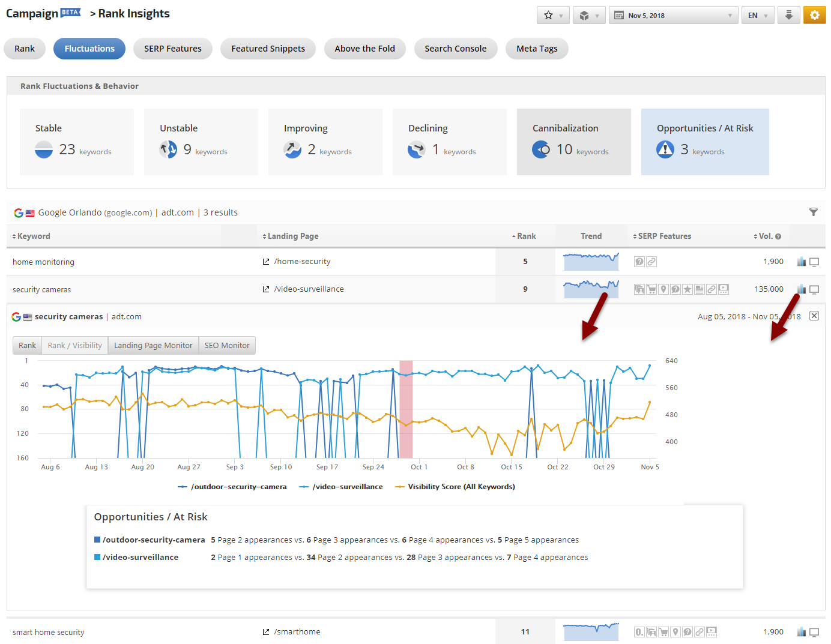Click the download export arrow icon
Viewport: 831px width, 644px height.
pyautogui.click(x=788, y=16)
